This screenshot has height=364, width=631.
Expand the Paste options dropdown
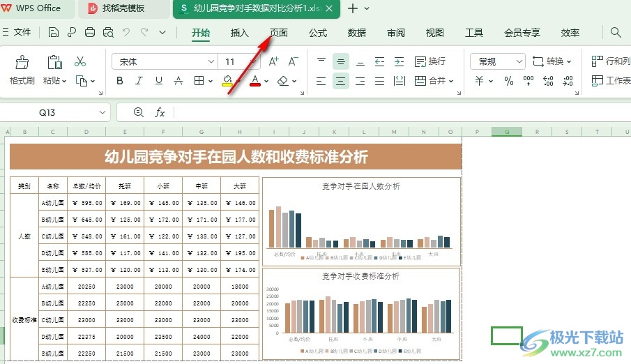pos(64,82)
